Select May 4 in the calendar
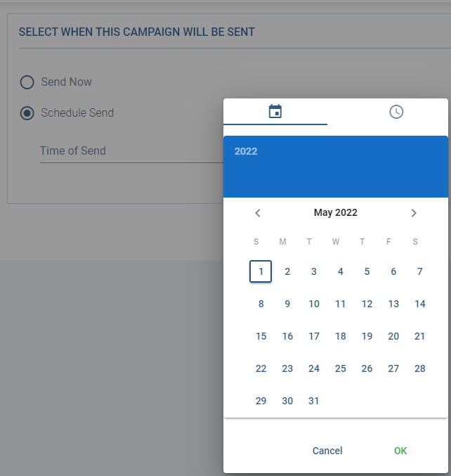 coord(341,271)
